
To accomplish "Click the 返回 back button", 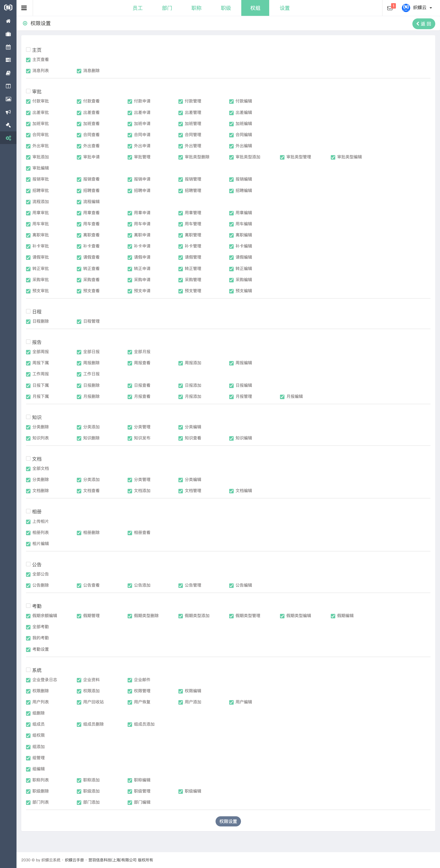I will tap(423, 24).
